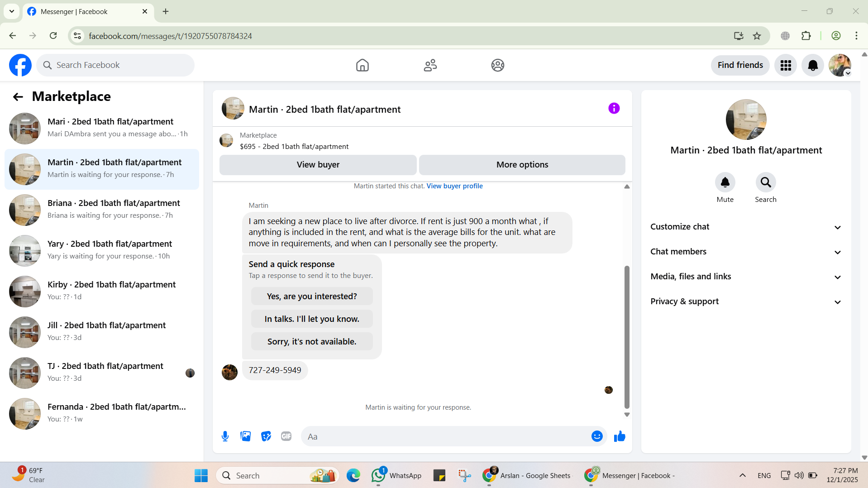Click the browser address bar URL

tap(170, 36)
